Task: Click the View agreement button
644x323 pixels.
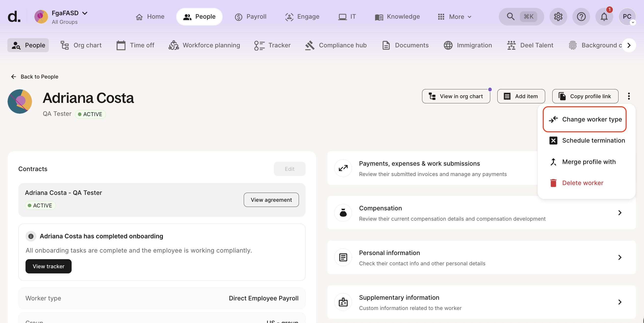Action: 271,200
